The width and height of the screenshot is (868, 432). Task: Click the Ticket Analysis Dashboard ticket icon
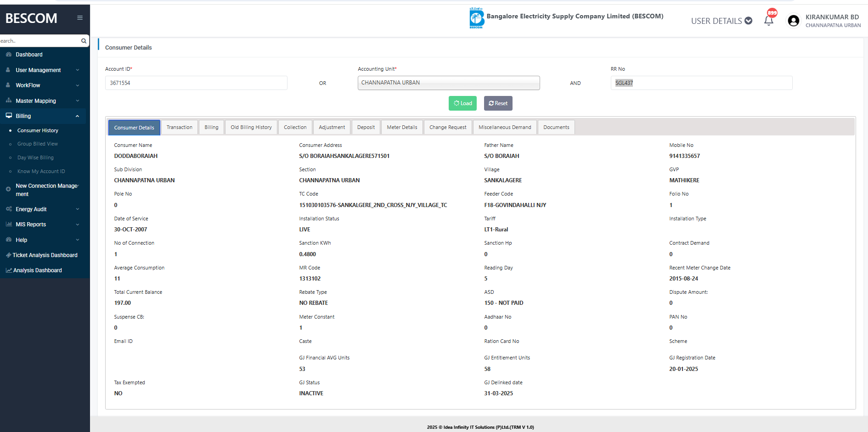[8, 255]
